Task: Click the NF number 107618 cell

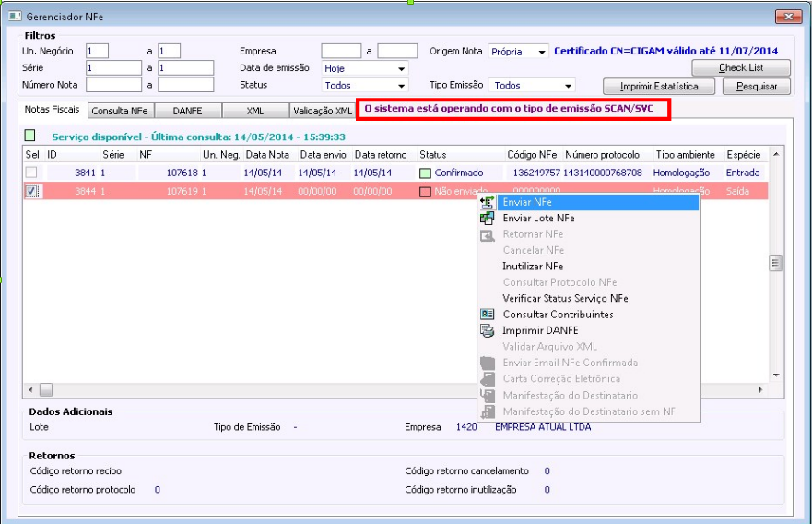Action: pos(182,173)
